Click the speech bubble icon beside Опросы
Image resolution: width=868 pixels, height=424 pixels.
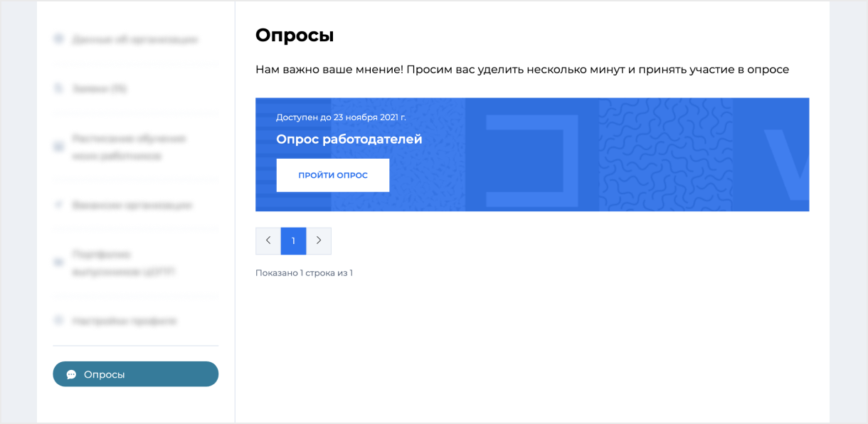(71, 374)
